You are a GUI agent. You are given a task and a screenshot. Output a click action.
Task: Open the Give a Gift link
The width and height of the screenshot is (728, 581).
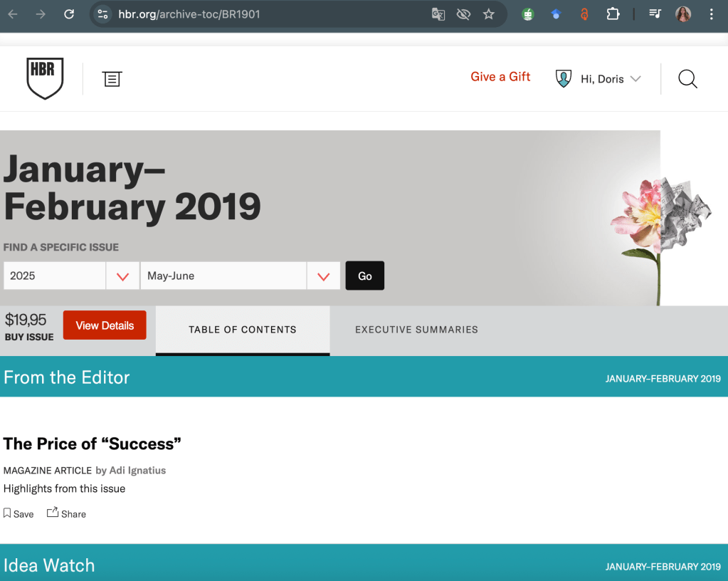[x=500, y=77]
